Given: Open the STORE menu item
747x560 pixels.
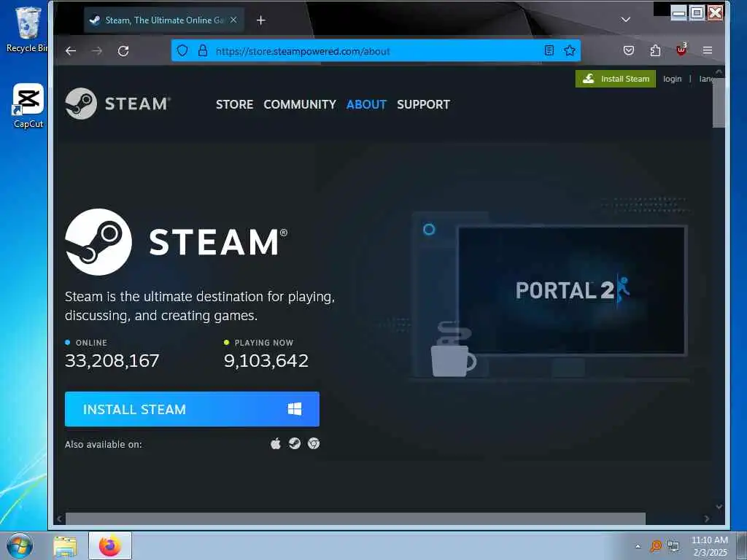Looking at the screenshot, I should (x=234, y=104).
